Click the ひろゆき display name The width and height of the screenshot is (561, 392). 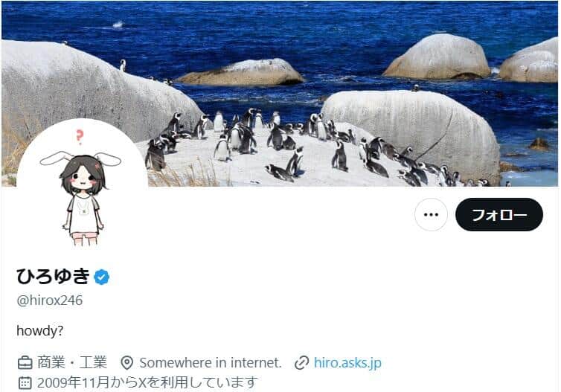tap(53, 277)
